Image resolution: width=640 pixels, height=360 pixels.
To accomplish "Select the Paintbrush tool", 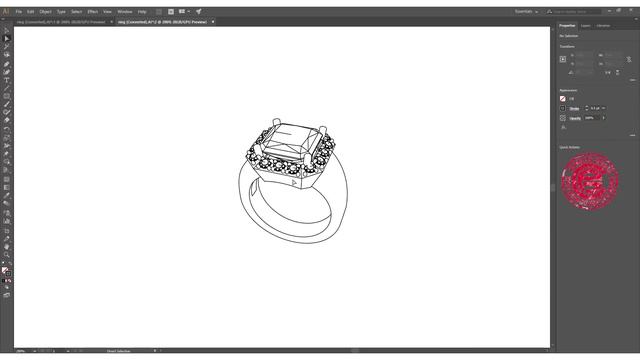I will tap(7, 104).
